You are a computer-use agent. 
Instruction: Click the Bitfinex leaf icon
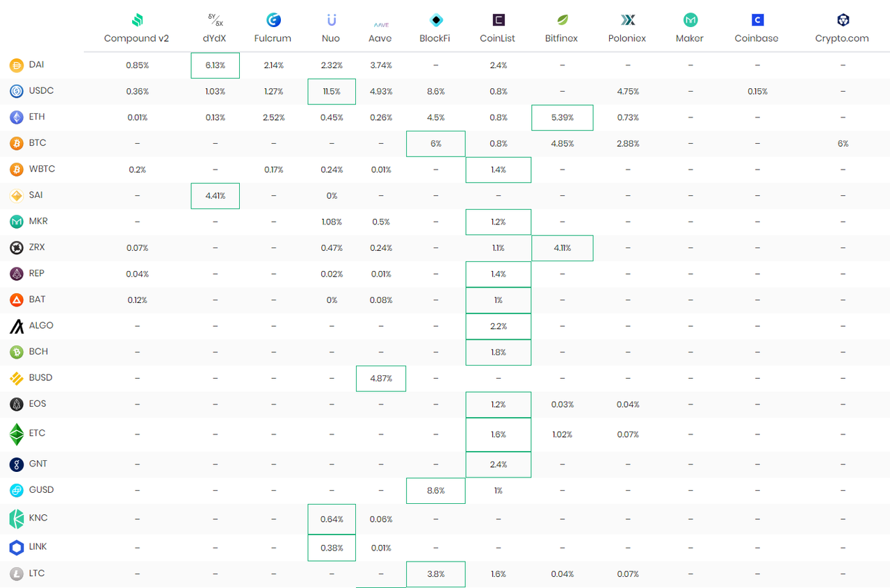tap(562, 19)
